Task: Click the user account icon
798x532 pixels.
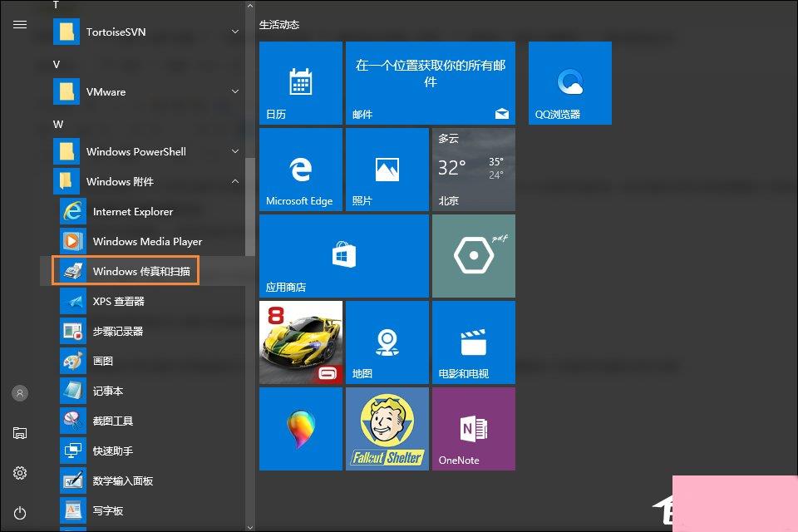Action: (20, 393)
